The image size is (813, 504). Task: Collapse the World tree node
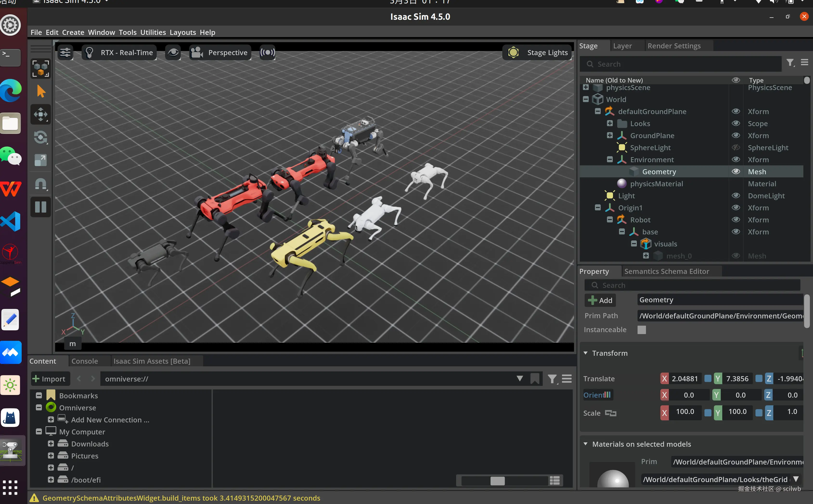click(586, 99)
